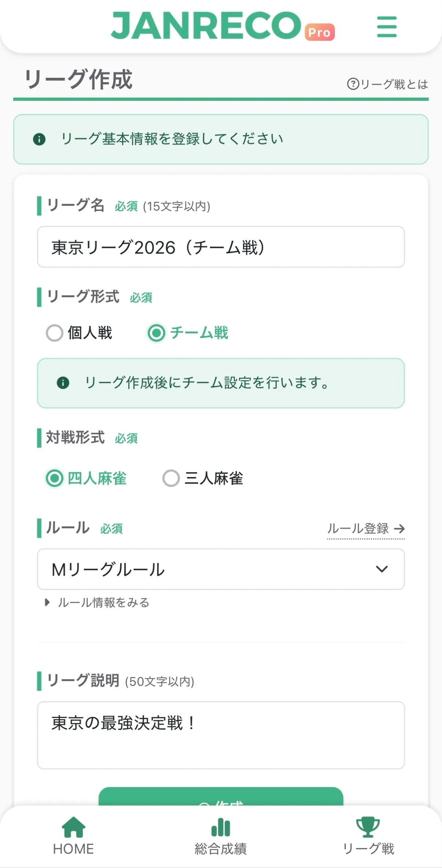Select the 個人戦 radio button
This screenshot has height=868, width=442.
[x=55, y=333]
